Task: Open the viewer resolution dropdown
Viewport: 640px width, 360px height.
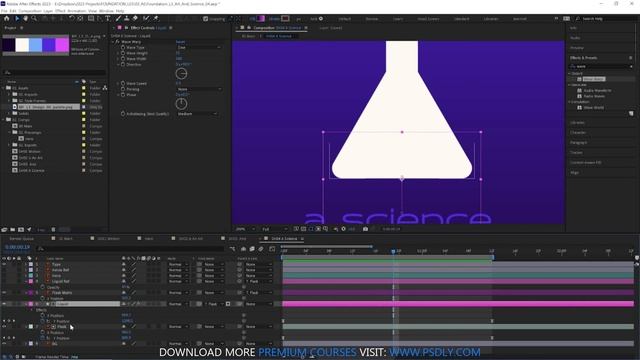Action: pyautogui.click(x=274, y=229)
